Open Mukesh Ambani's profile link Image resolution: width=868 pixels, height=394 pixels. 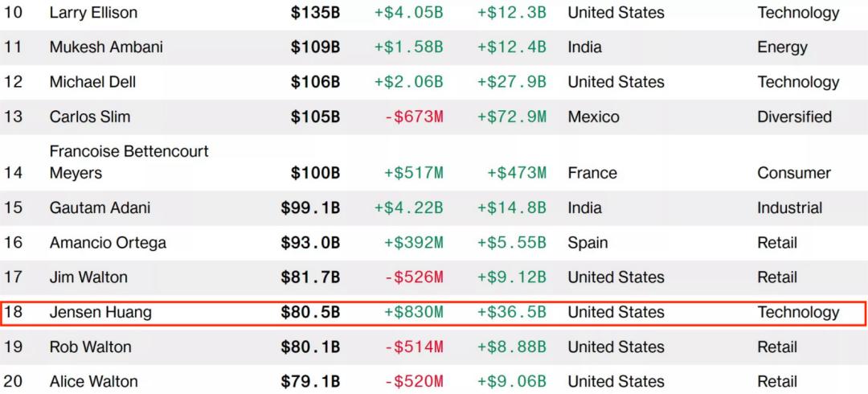click(x=106, y=47)
